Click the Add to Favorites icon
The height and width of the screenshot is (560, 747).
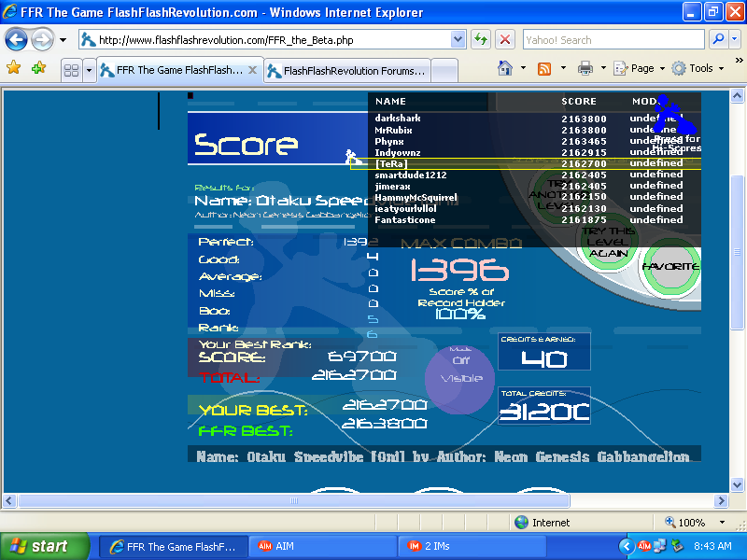38,68
